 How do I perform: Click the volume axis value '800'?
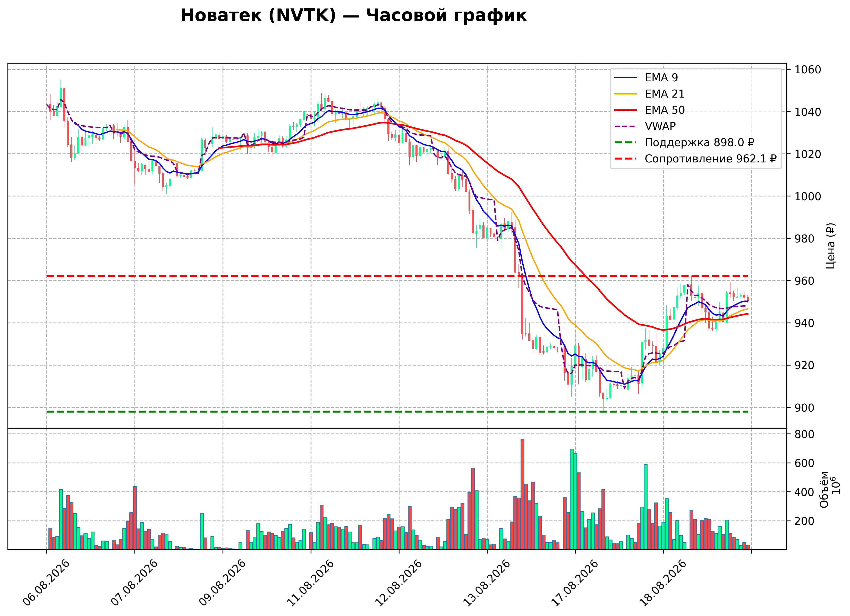click(805, 434)
